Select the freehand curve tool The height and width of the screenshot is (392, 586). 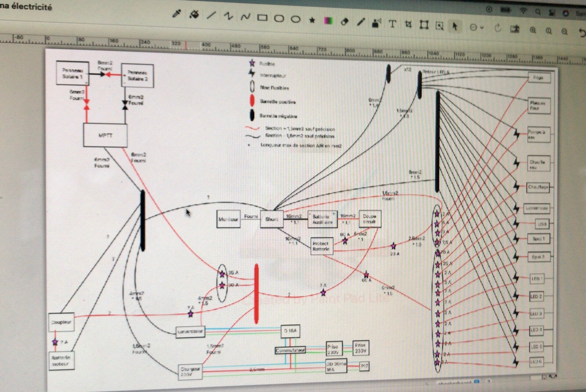point(245,17)
